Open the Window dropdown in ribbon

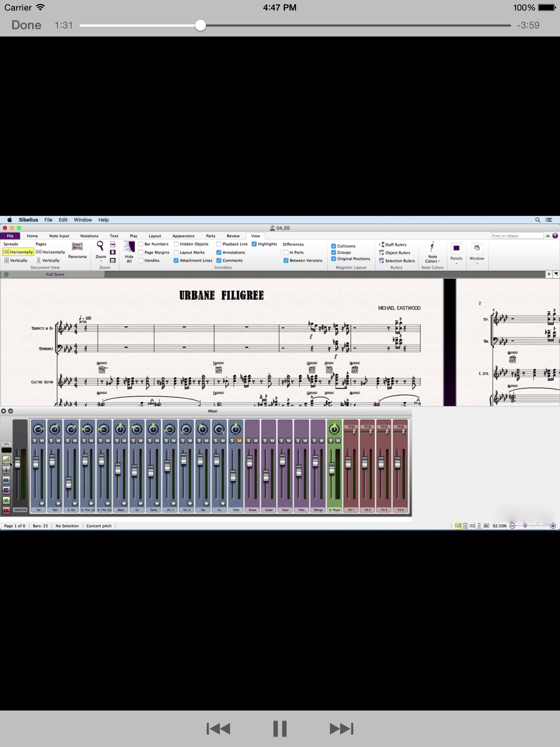tap(477, 259)
